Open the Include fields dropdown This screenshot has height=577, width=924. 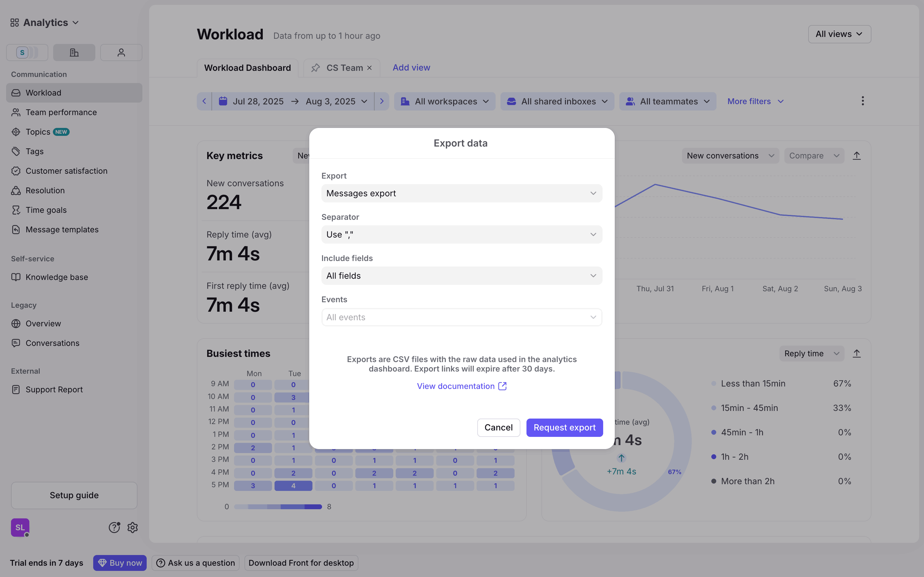pyautogui.click(x=462, y=276)
